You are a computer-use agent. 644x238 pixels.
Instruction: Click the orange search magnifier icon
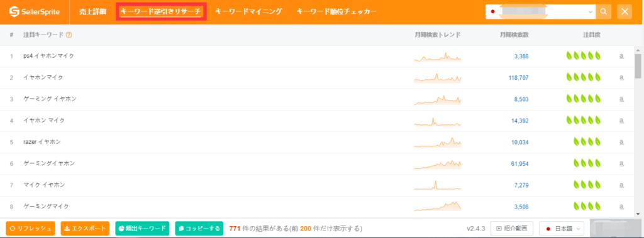[x=603, y=11]
